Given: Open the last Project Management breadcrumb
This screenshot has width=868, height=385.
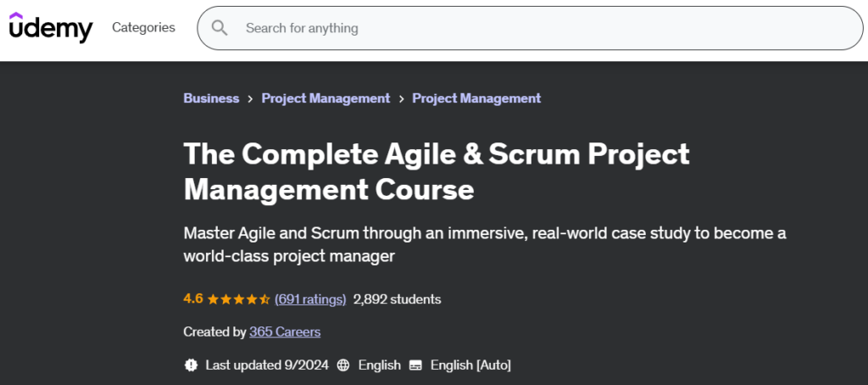Looking at the screenshot, I should click(476, 98).
